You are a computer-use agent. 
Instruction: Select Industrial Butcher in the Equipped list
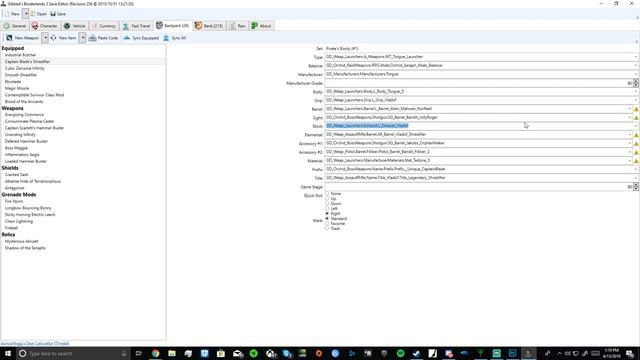[x=20, y=55]
